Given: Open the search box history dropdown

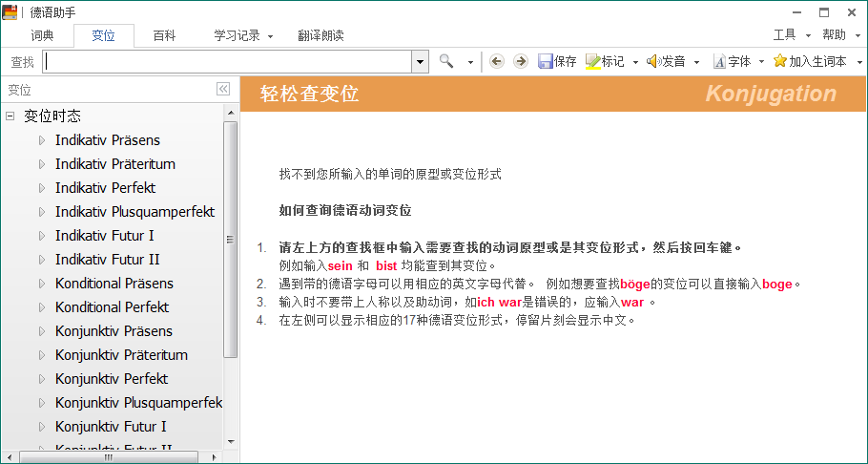Looking at the screenshot, I should point(420,61).
